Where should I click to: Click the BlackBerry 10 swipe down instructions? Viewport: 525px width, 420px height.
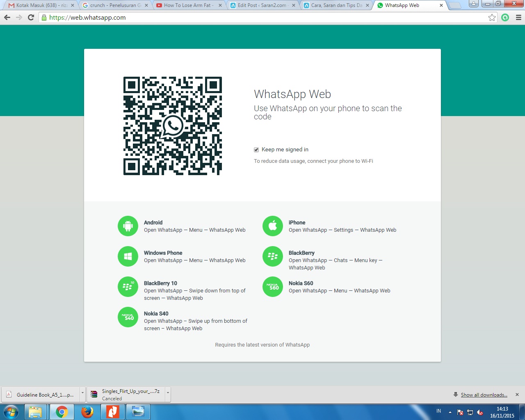195,294
